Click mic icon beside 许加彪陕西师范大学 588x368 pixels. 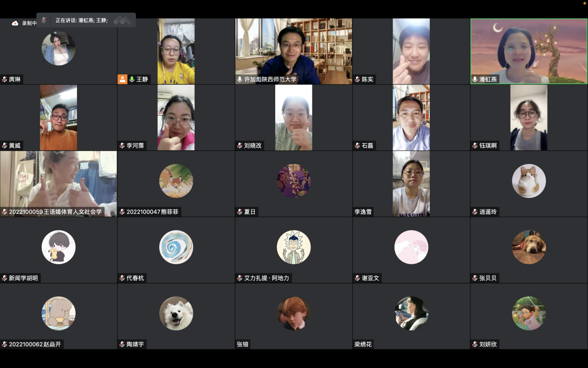240,79
